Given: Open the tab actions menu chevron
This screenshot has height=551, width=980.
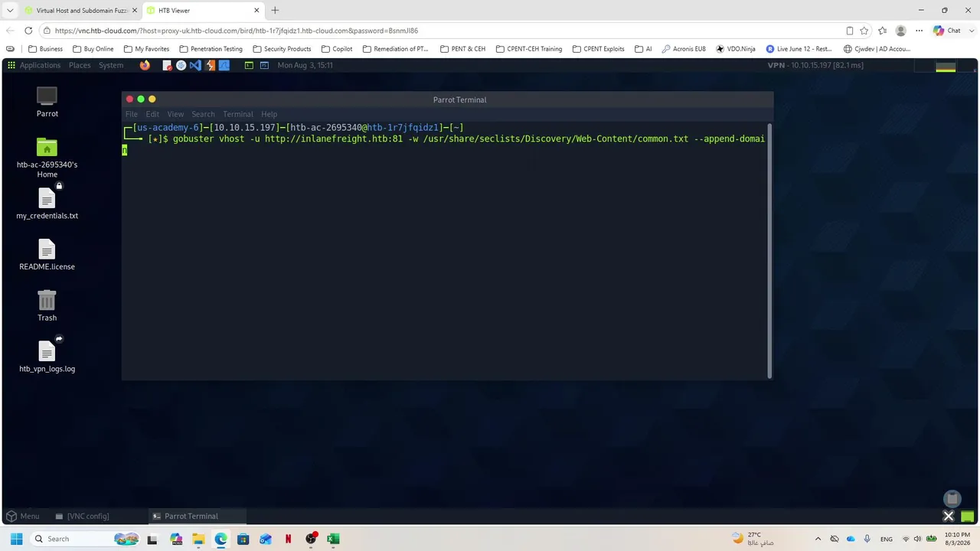Looking at the screenshot, I should point(10,10).
